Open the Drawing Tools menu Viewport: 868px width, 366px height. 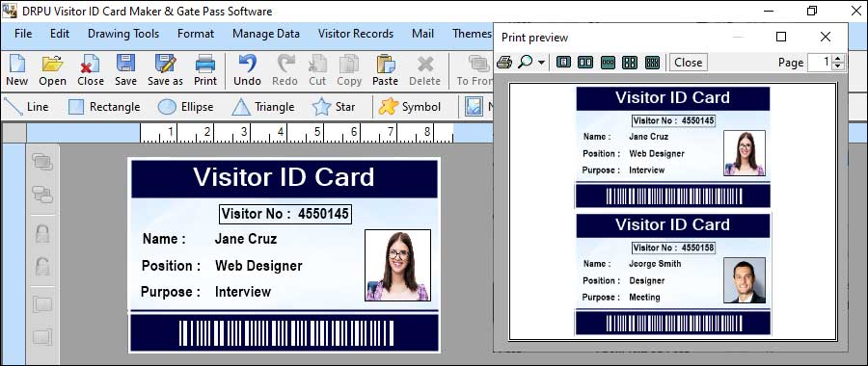click(123, 34)
